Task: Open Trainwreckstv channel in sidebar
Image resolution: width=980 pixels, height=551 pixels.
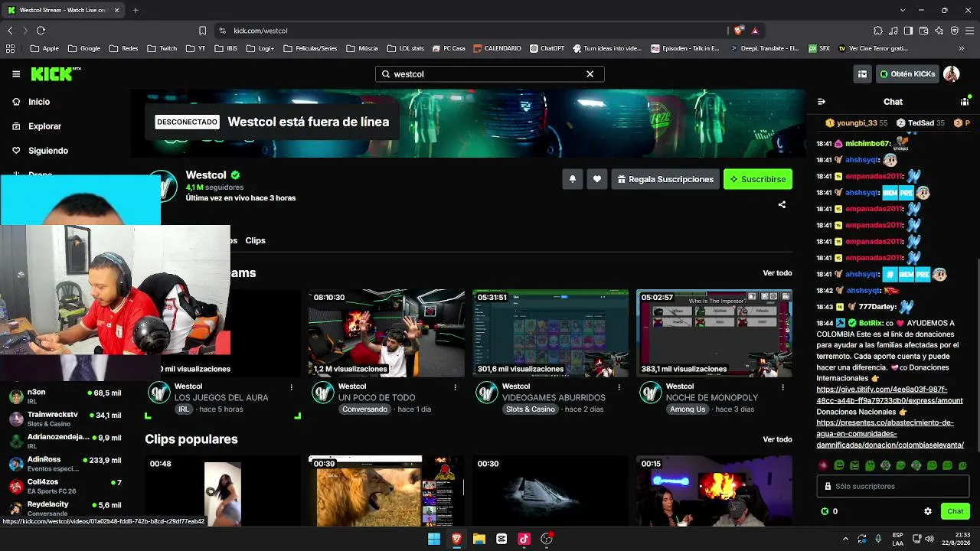Action: tap(65, 419)
